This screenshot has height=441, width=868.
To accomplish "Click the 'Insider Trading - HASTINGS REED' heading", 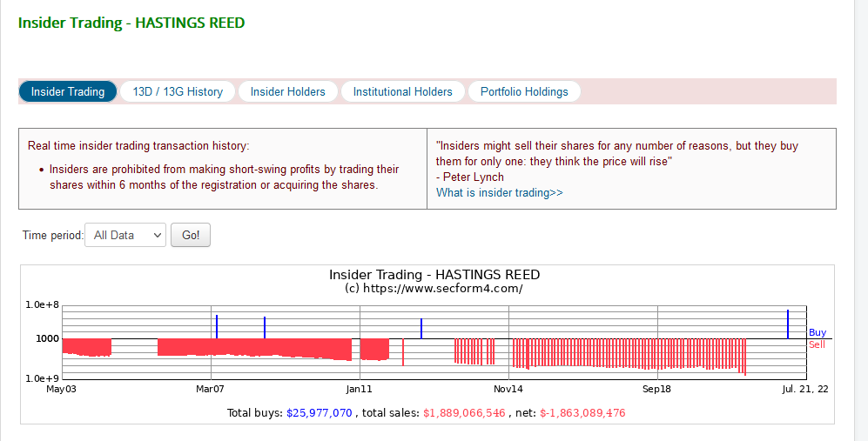I will tap(131, 23).
